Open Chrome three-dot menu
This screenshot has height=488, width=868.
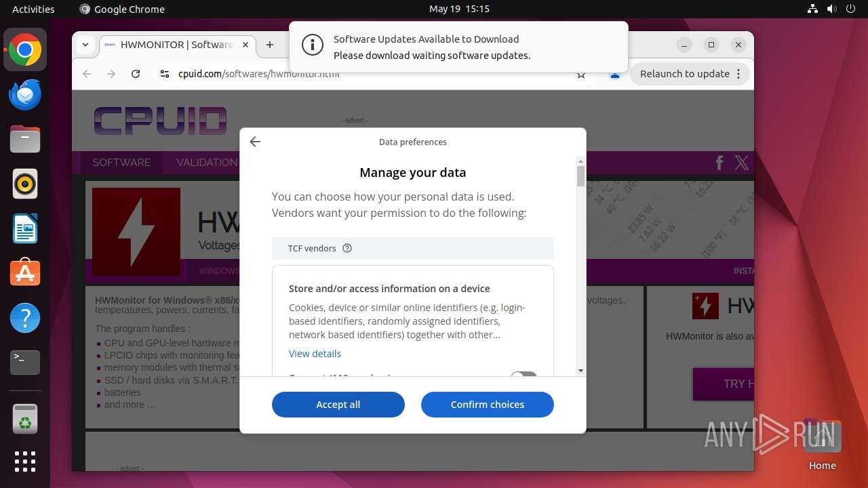[738, 74]
